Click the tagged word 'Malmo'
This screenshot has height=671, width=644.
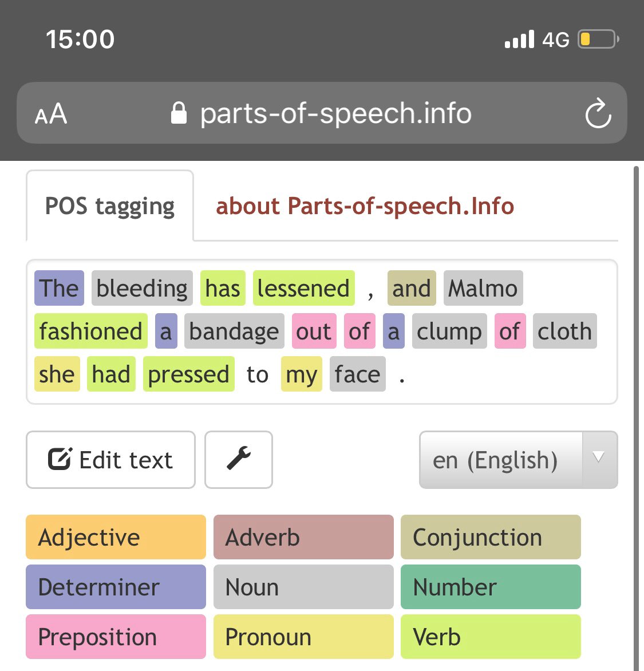[x=483, y=288]
